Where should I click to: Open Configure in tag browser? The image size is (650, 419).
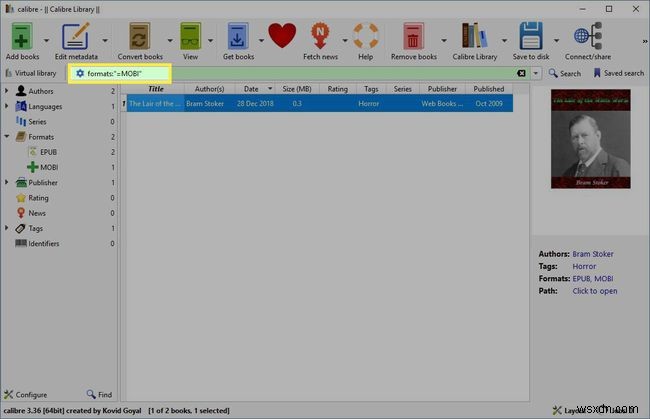pyautogui.click(x=26, y=395)
